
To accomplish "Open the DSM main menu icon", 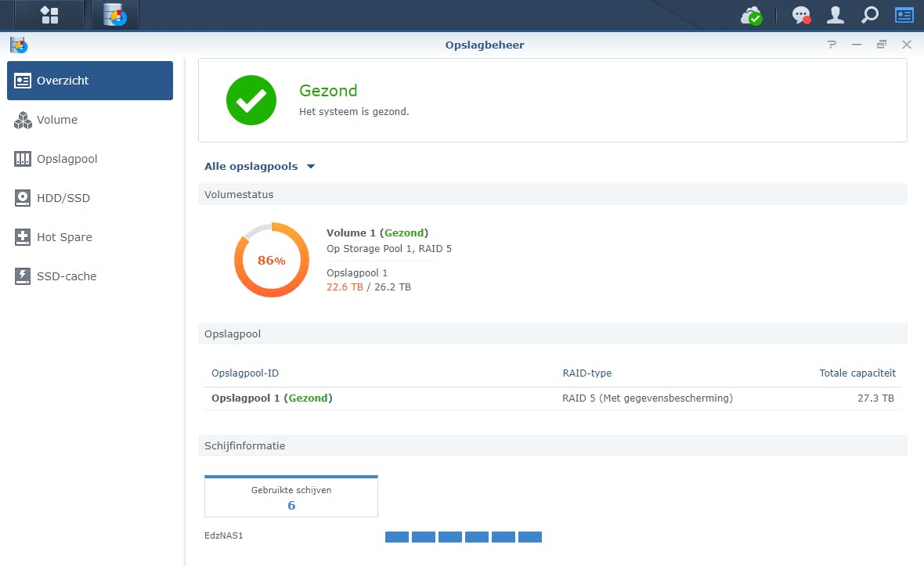I will click(49, 15).
